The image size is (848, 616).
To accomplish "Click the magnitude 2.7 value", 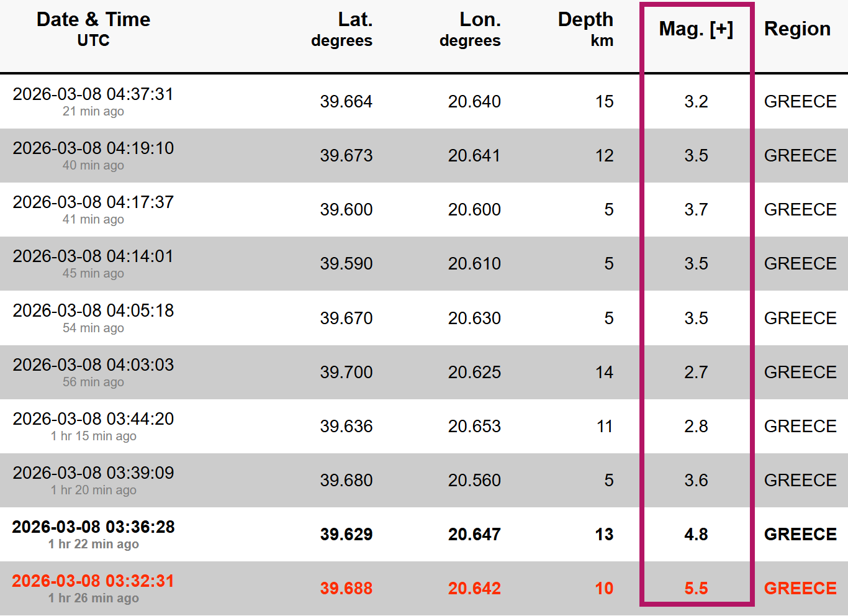I will (696, 373).
